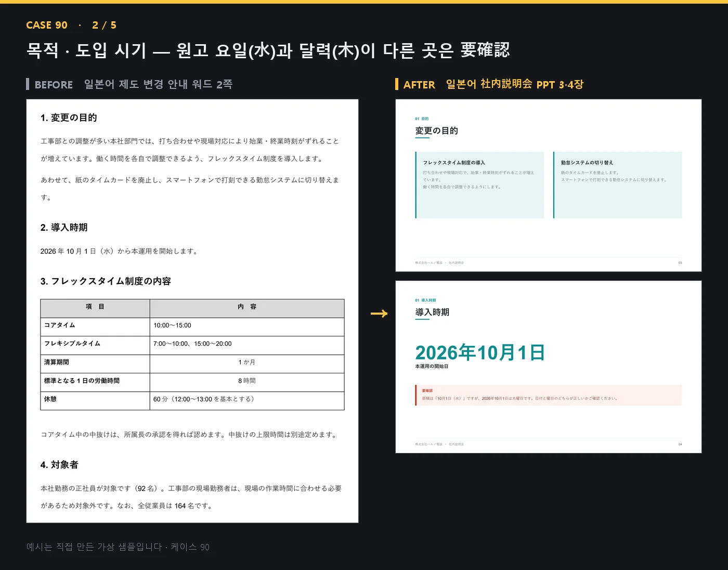
Task: Click the paragraph starting "本社勤務の正社員が対象です"
Action: point(191,497)
